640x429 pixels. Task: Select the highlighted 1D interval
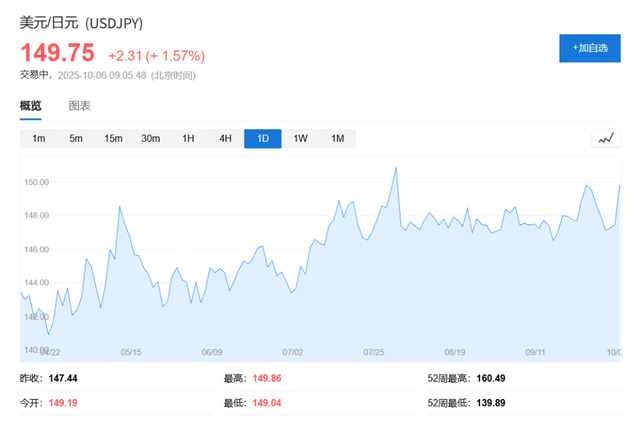[x=263, y=139]
